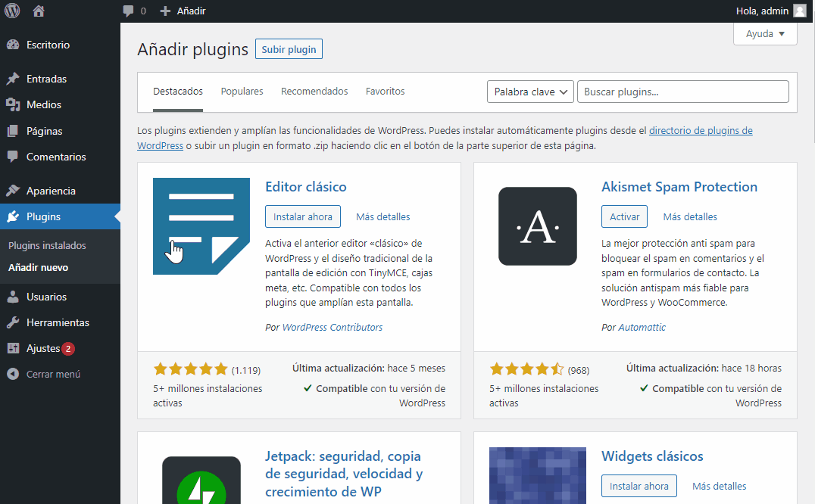Switch to the Favoritos tab
The height and width of the screenshot is (504, 815).
(385, 92)
